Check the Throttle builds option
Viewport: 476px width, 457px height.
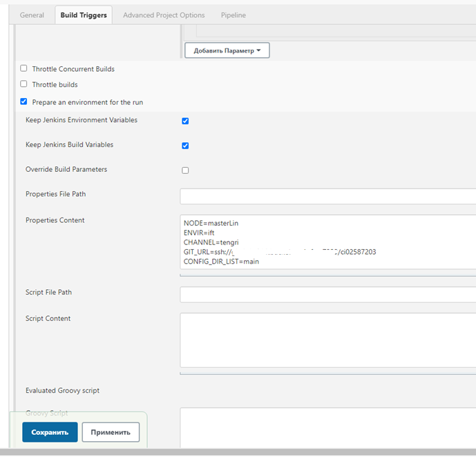[24, 84]
